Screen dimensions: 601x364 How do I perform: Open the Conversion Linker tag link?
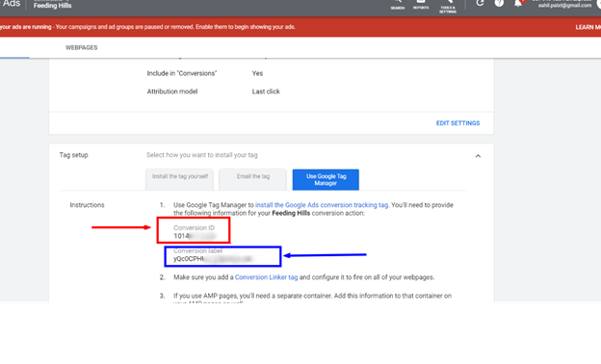click(x=267, y=277)
